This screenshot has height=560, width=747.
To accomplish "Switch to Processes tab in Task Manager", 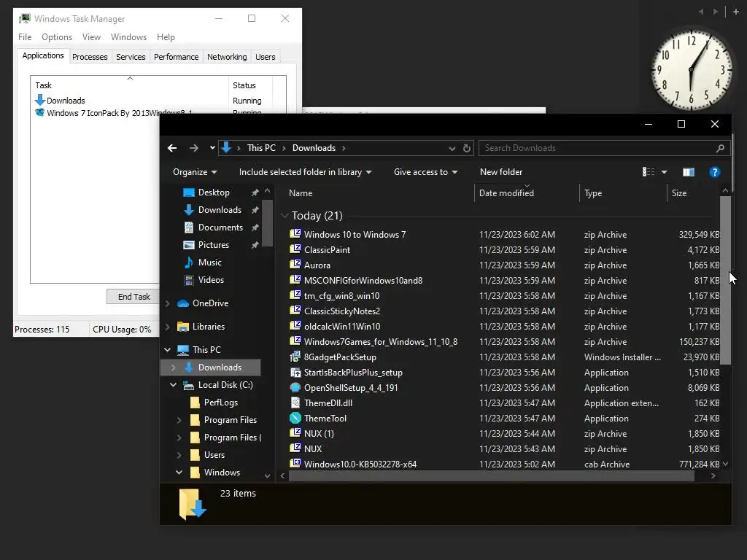I will 90,57.
